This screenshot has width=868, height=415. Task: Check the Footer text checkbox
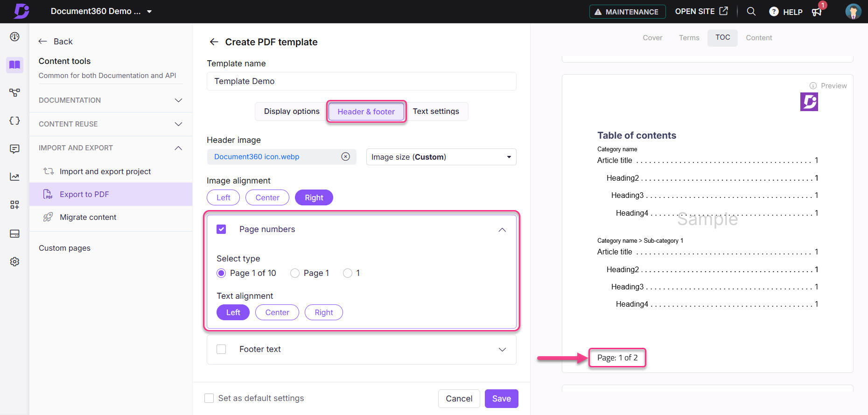click(x=221, y=349)
